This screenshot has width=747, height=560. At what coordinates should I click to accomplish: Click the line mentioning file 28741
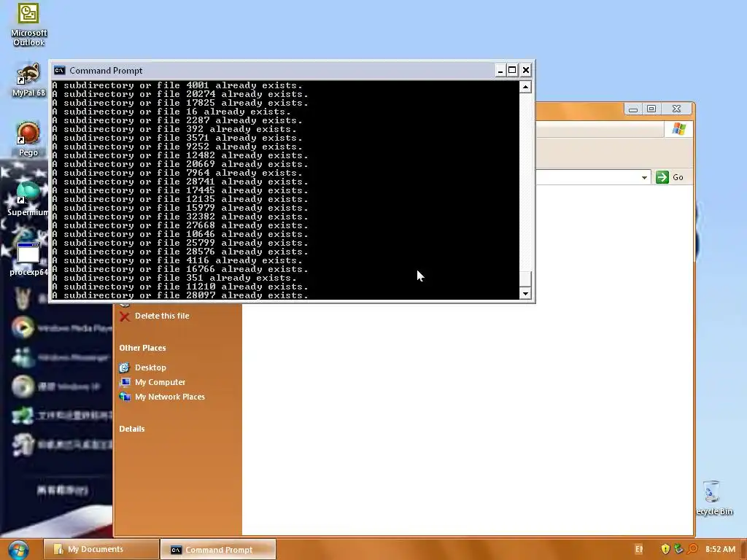(180, 182)
